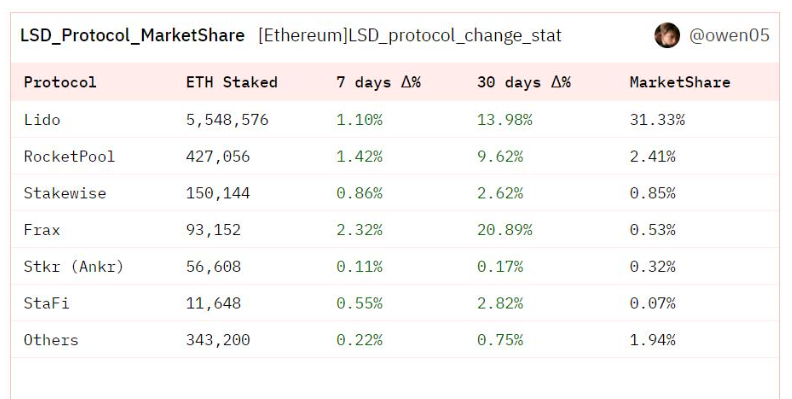Select the Others protocol cell

tap(51, 340)
